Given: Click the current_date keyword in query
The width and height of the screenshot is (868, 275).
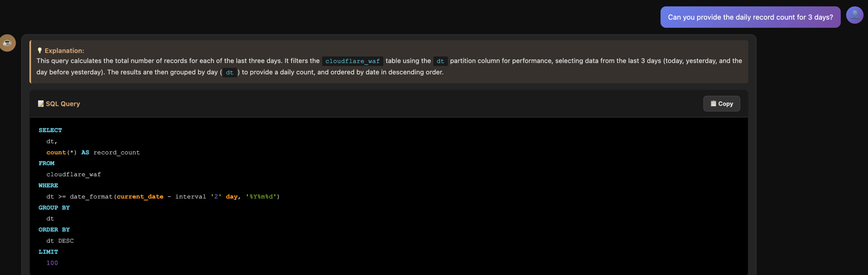Looking at the screenshot, I should click(140, 197).
